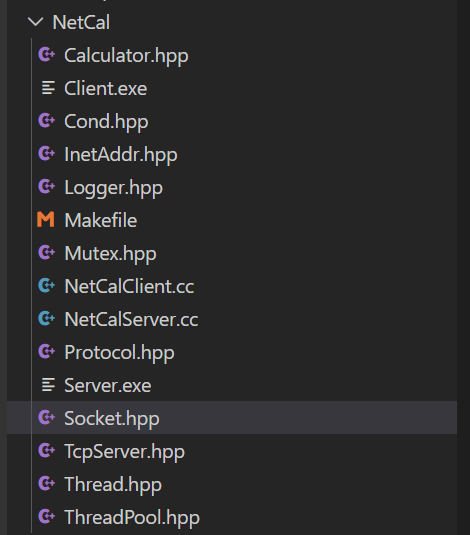
Task: Click the C++ icon beside Cond.hpp
Action: click(46, 120)
